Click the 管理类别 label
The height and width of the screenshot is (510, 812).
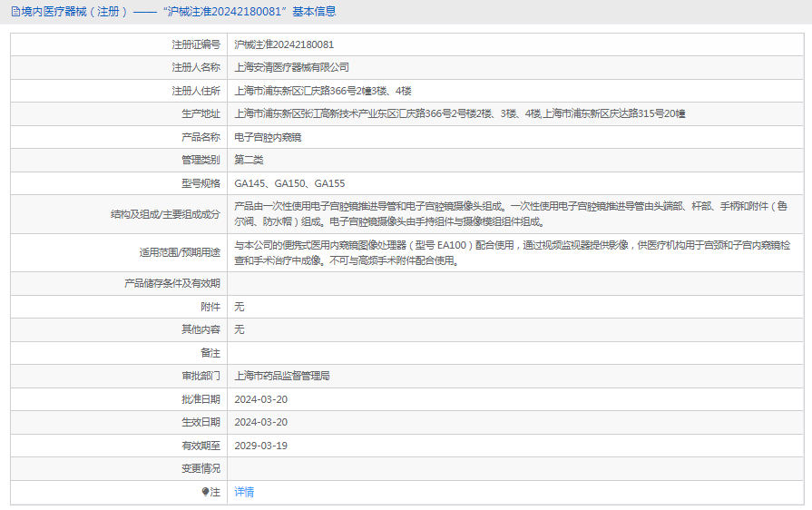[x=201, y=160]
